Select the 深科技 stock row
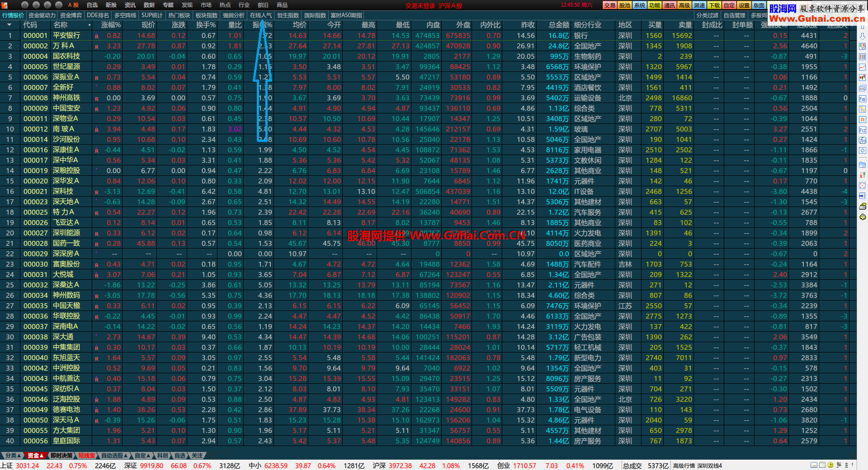This screenshot has height=470, width=868. pyautogui.click(x=428, y=192)
